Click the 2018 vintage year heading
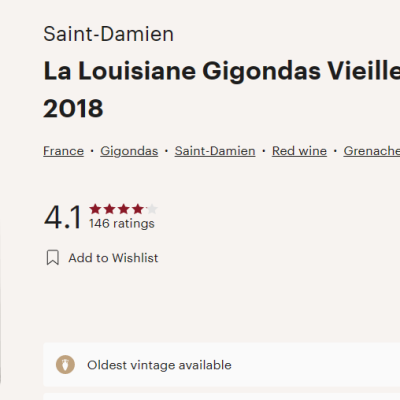Image resolution: width=400 pixels, height=400 pixels. 73,109
